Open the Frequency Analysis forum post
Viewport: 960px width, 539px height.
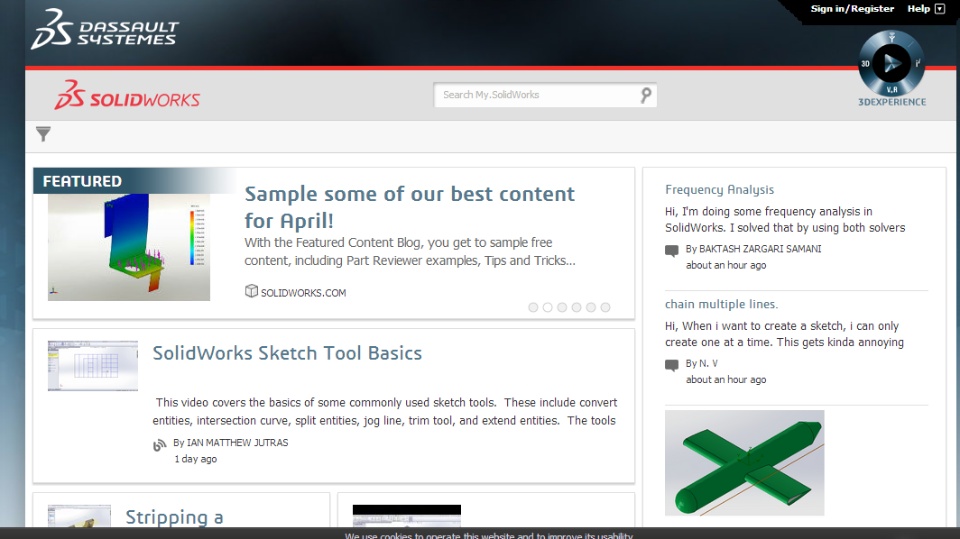(x=719, y=189)
